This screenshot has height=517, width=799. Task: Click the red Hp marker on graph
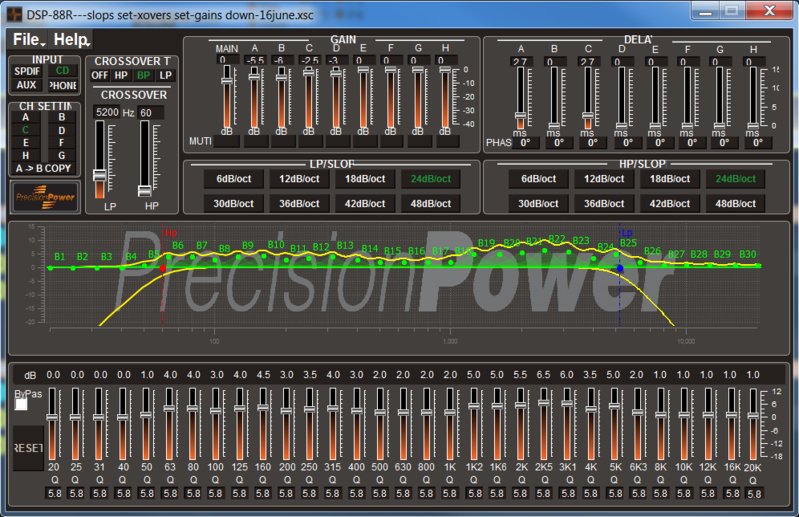pyautogui.click(x=163, y=268)
